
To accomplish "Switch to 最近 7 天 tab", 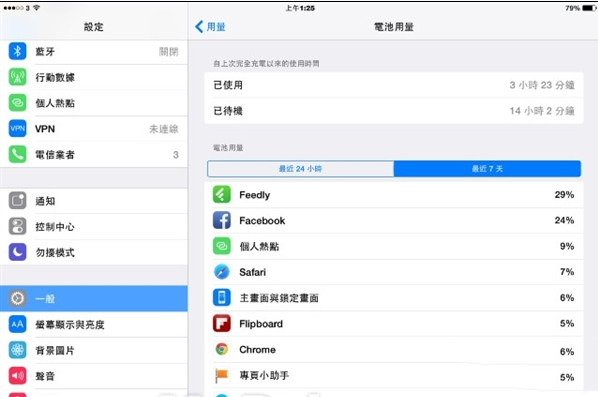I will point(487,169).
